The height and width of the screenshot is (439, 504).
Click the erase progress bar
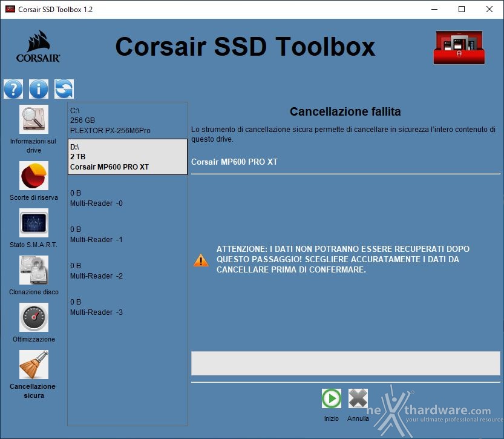(345, 363)
